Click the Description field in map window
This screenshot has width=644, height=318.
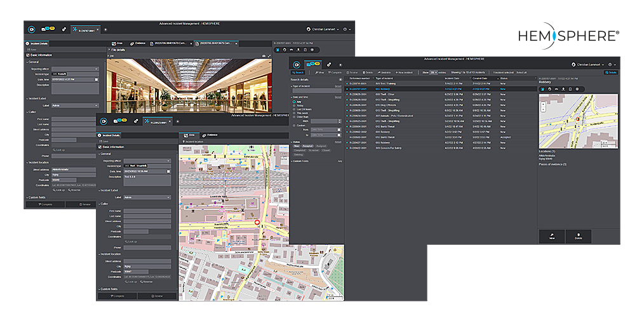click(x=147, y=180)
